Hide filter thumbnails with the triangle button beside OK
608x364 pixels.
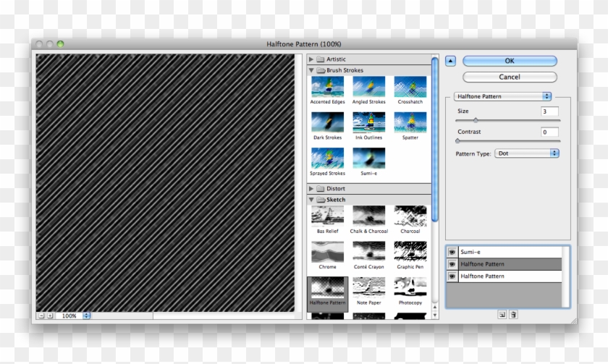pyautogui.click(x=450, y=61)
